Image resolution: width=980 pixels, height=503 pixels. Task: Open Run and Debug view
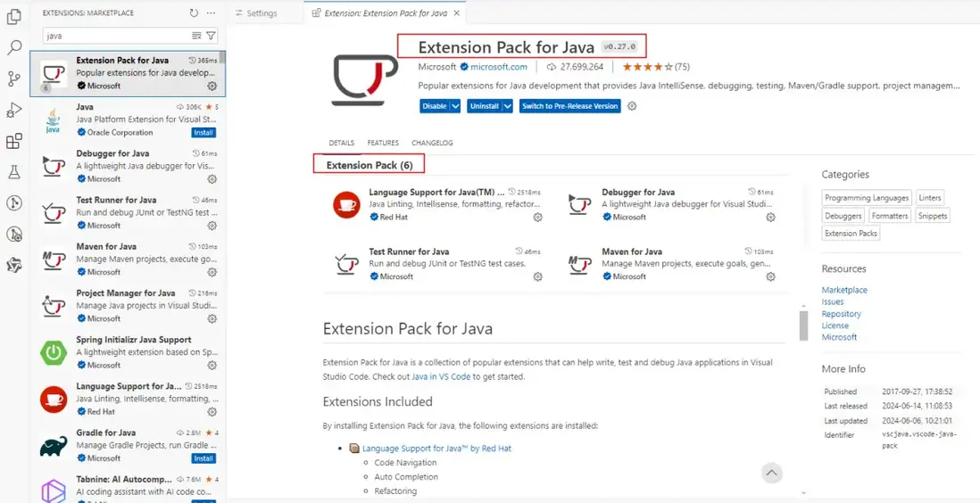tap(13, 110)
